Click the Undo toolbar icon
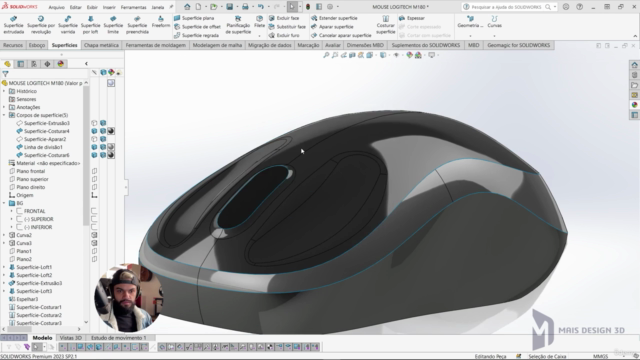This screenshot has height=360, width=640. coord(260,7)
